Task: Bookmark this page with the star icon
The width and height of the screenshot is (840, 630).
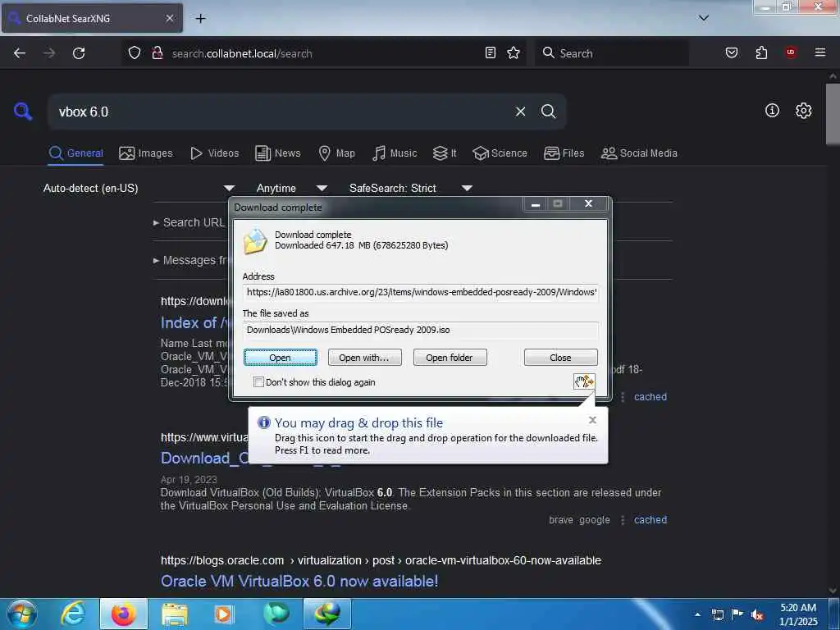Action: tap(514, 52)
